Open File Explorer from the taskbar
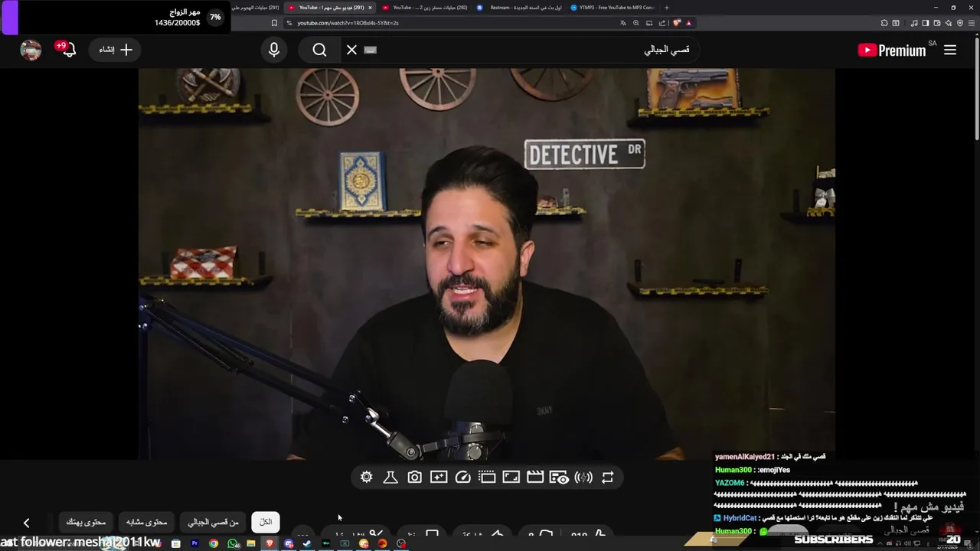This screenshot has width=980, height=551. click(251, 543)
